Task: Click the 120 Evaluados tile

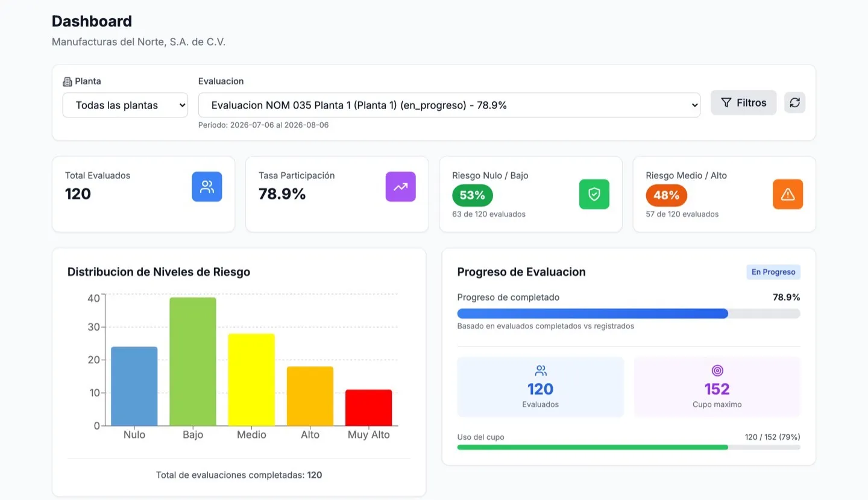Action: click(541, 387)
